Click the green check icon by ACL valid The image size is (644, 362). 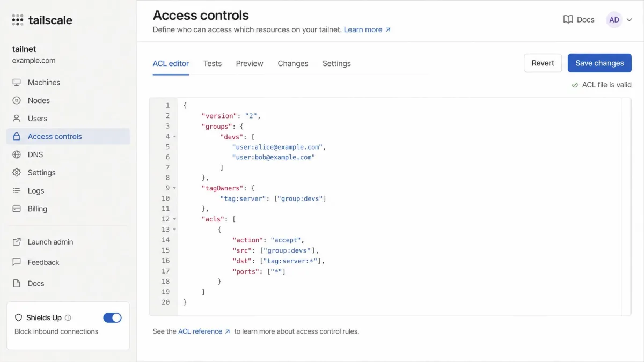tap(575, 85)
